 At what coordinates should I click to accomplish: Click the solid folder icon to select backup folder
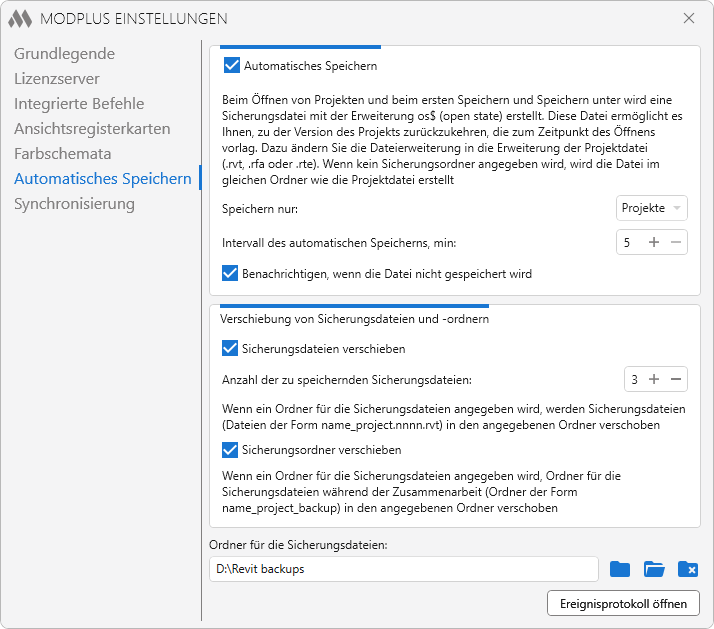tap(620, 569)
